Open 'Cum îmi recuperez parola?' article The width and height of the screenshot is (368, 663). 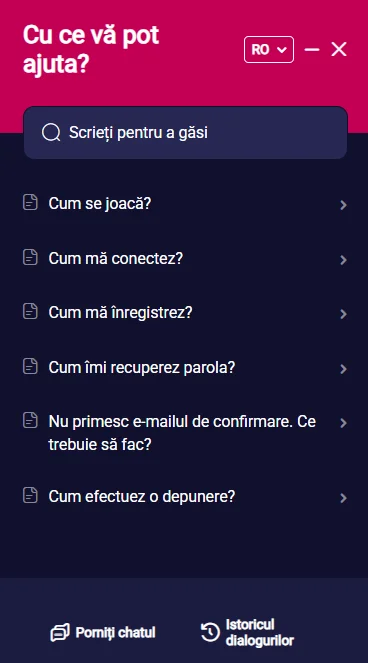[184, 368]
